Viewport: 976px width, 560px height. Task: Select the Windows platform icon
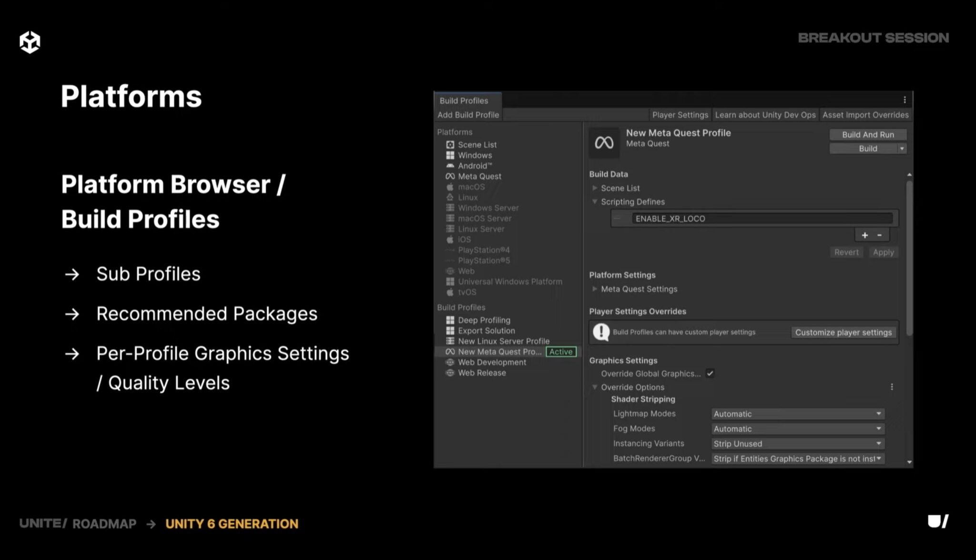coord(450,155)
